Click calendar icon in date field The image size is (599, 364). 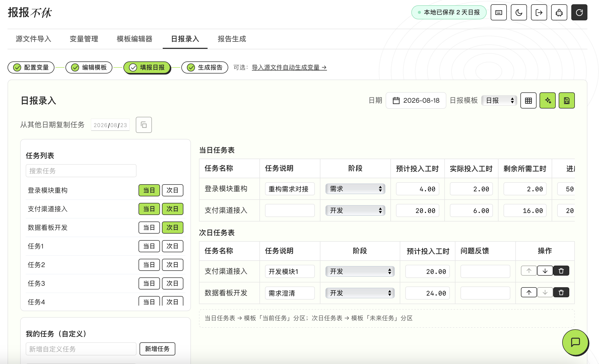[x=396, y=100]
